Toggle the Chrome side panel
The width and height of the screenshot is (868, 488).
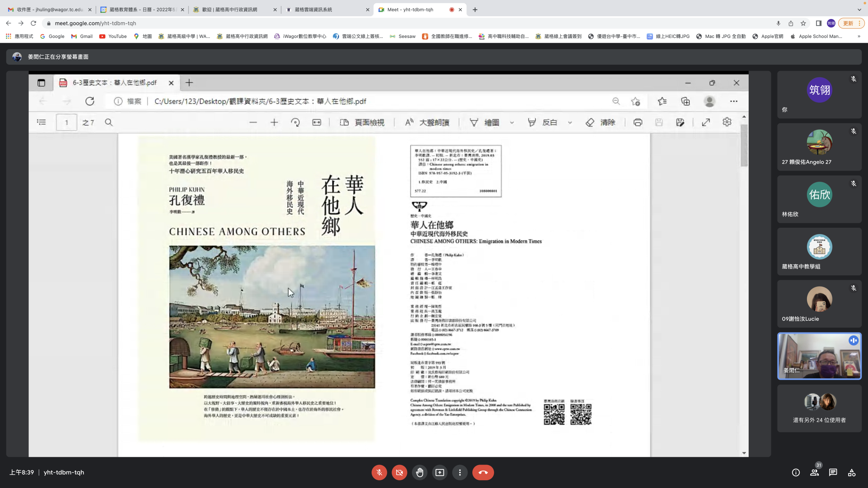point(818,23)
